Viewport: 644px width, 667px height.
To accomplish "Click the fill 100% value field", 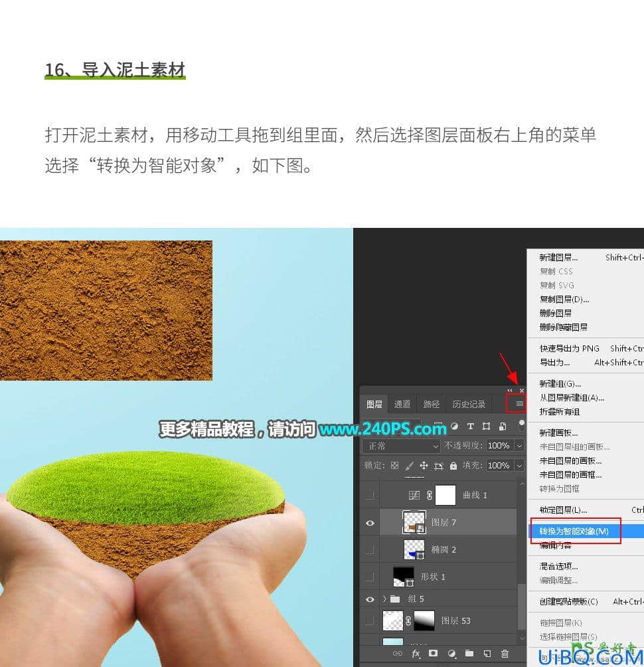I will pyautogui.click(x=500, y=465).
